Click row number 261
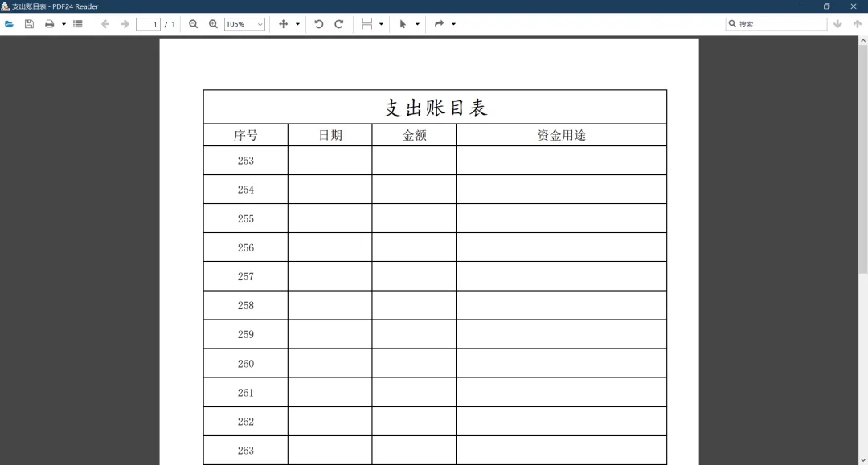Image resolution: width=868 pixels, height=465 pixels. coord(246,393)
